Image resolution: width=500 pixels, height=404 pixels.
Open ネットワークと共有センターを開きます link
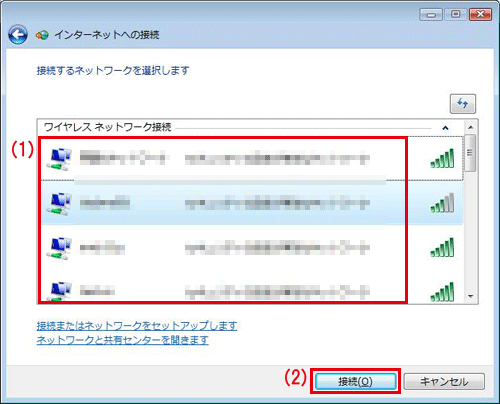pos(122,340)
